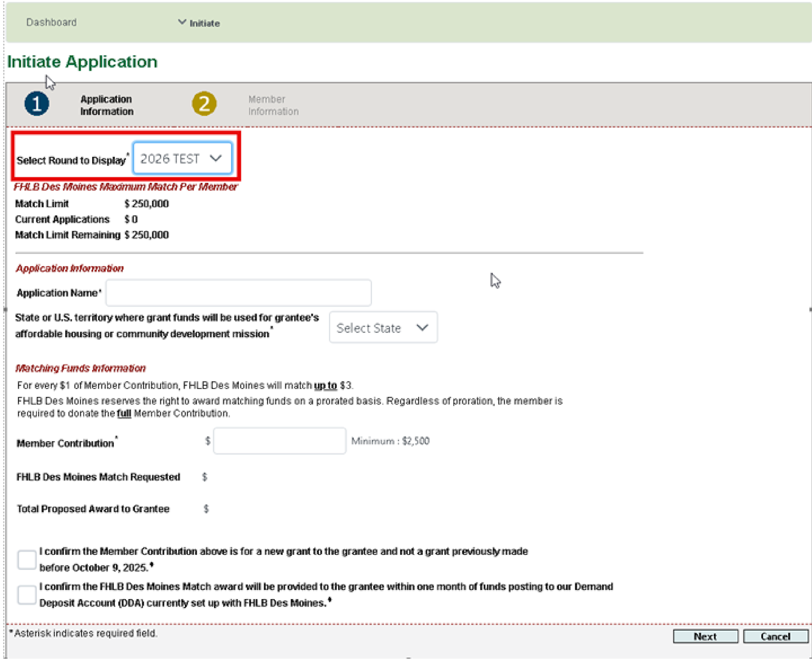Image resolution: width=812 pixels, height=659 pixels.
Task: Go to the Member Information step label
Action: [x=273, y=105]
